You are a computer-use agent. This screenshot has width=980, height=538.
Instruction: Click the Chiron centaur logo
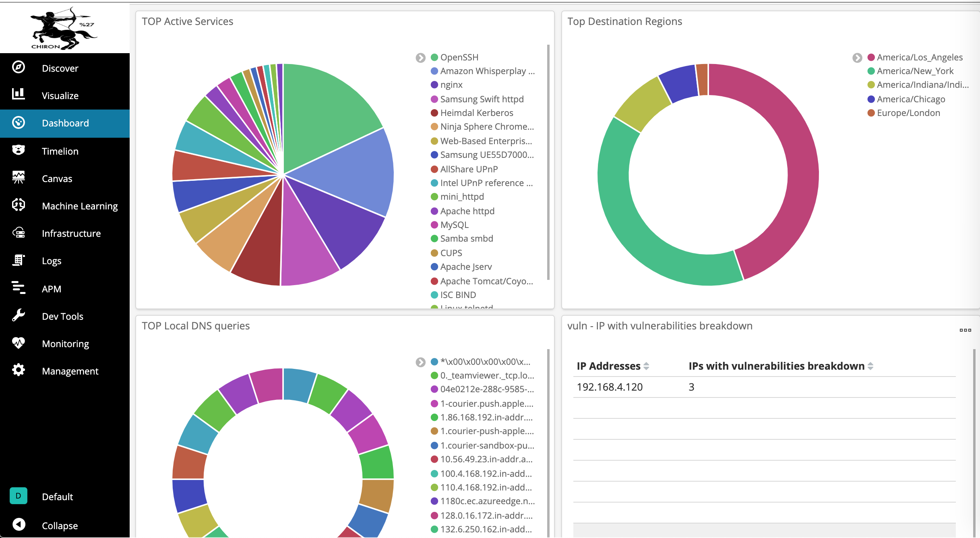(x=64, y=28)
